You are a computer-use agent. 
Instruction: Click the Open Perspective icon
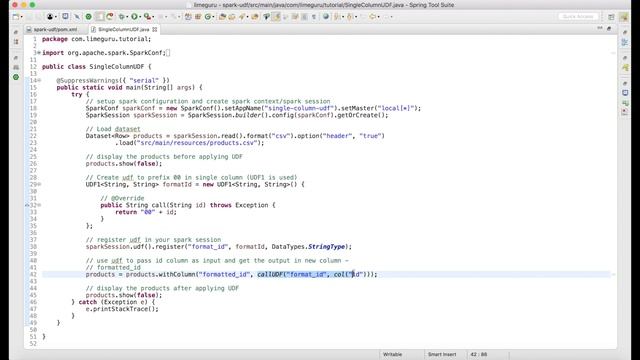click(x=611, y=17)
